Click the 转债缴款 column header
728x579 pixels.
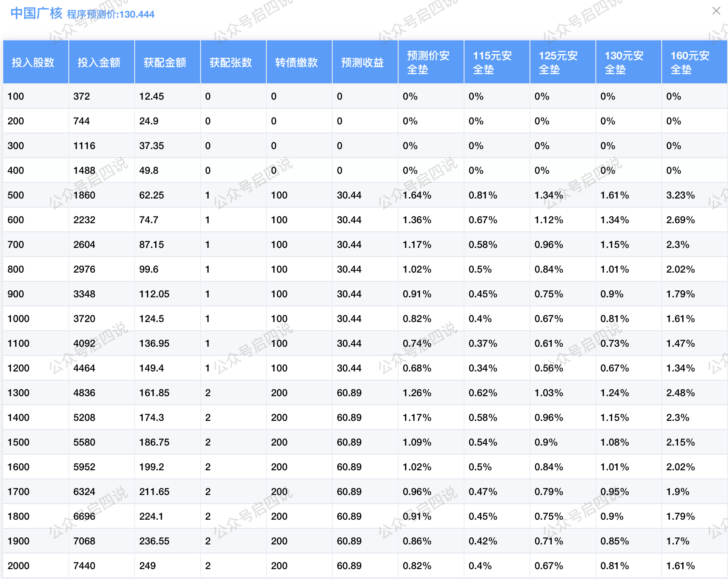(296, 63)
